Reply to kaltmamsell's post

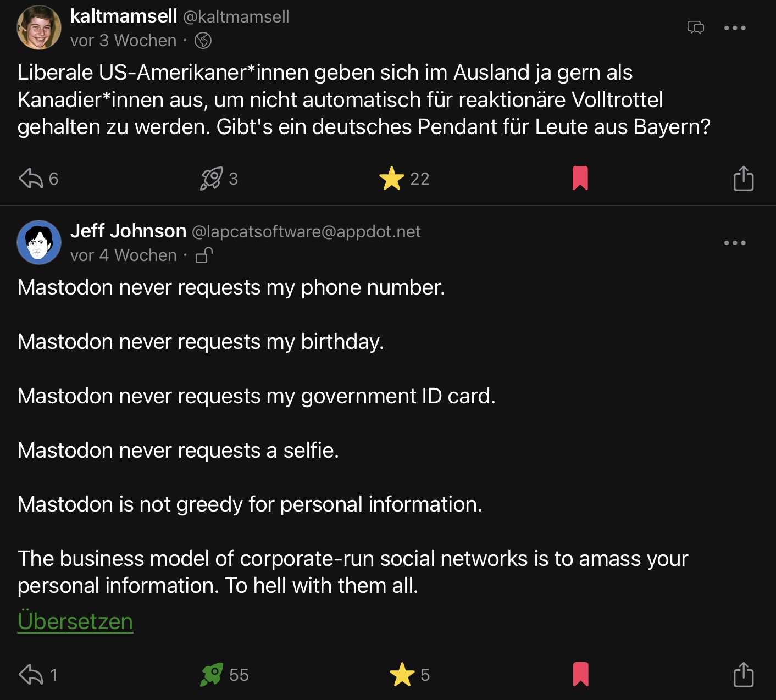(x=31, y=179)
